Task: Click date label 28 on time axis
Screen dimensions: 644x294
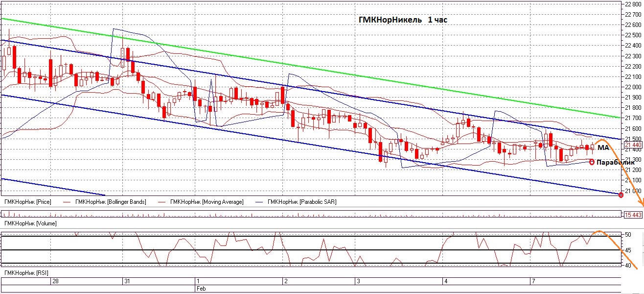Action: (55, 281)
